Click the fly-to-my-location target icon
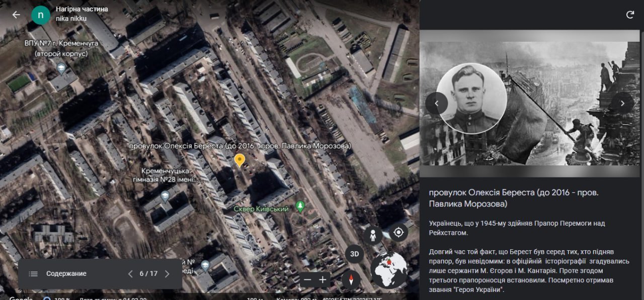This screenshot has width=644, height=300. point(398,232)
